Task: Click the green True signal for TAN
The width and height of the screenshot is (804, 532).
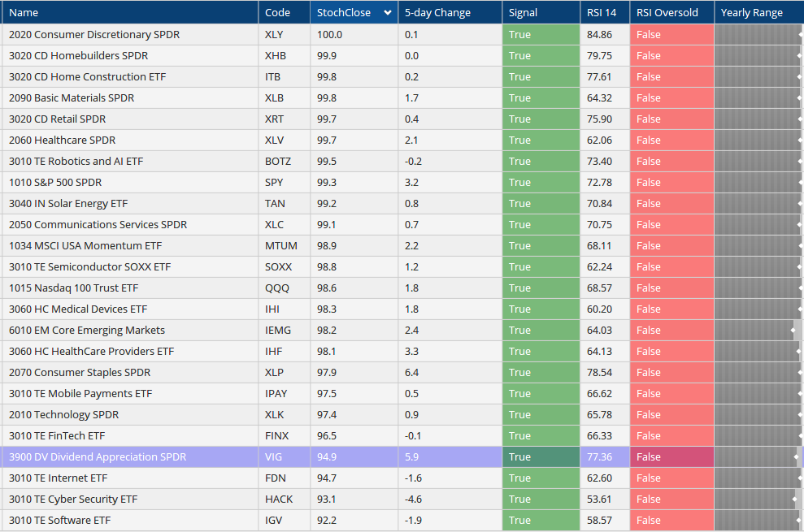Action: pos(541,204)
